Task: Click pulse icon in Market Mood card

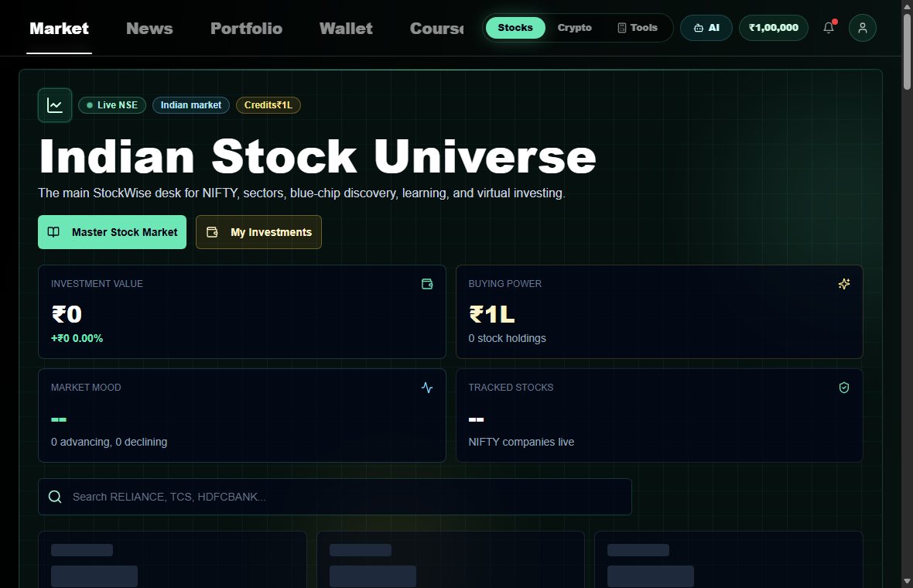Action: [x=427, y=388]
